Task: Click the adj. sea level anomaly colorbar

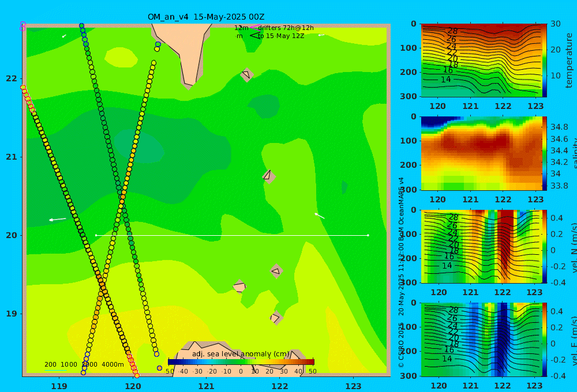Action: (241, 362)
